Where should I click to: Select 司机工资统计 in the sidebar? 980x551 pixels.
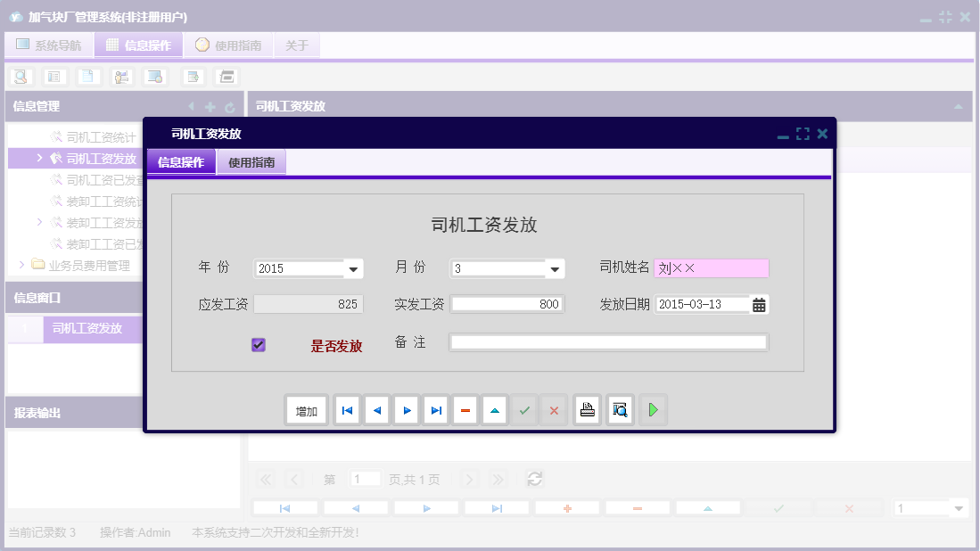pyautogui.click(x=100, y=136)
